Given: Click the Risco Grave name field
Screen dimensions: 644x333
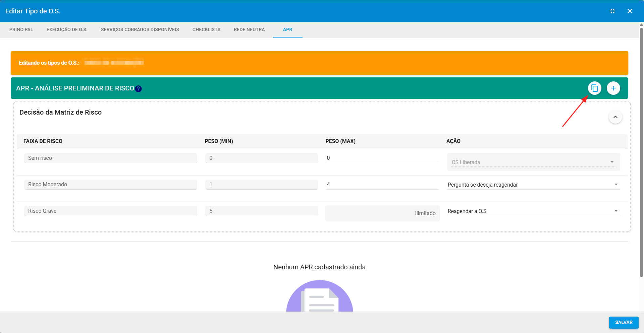Looking at the screenshot, I should (110, 211).
